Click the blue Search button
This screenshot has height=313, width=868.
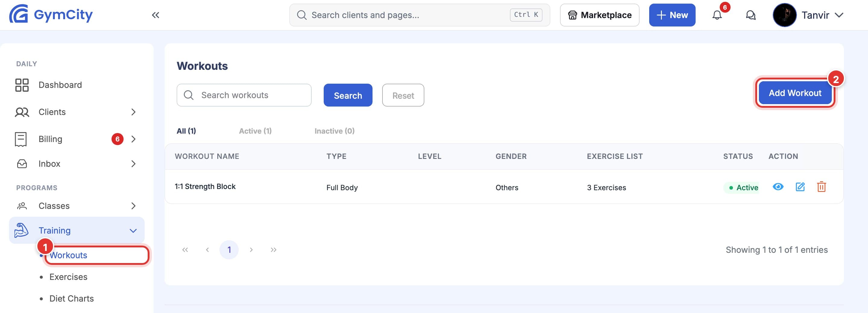pyautogui.click(x=348, y=95)
